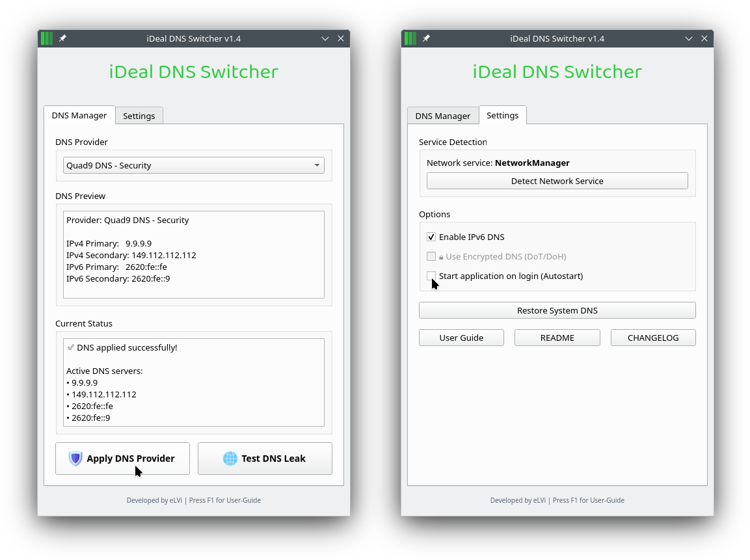Uncheck Enable IPv6 DNS
The width and height of the screenshot is (750, 560).
[431, 237]
